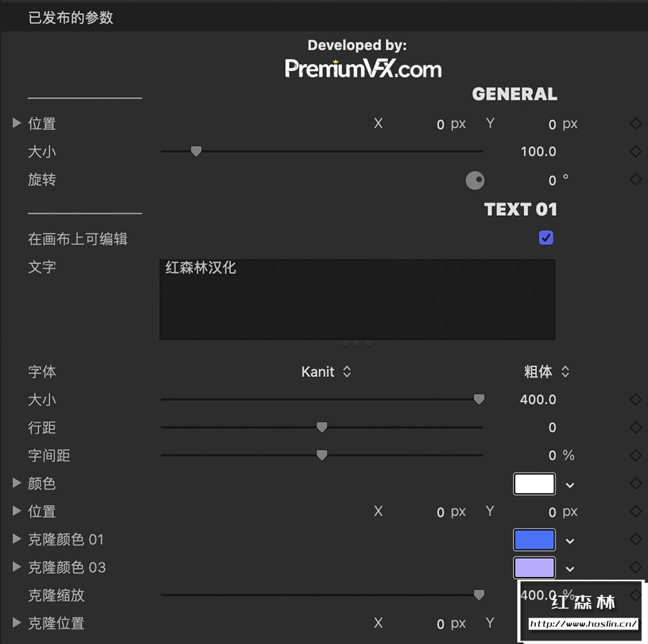Click the 克隆缩放 label

coord(56,595)
